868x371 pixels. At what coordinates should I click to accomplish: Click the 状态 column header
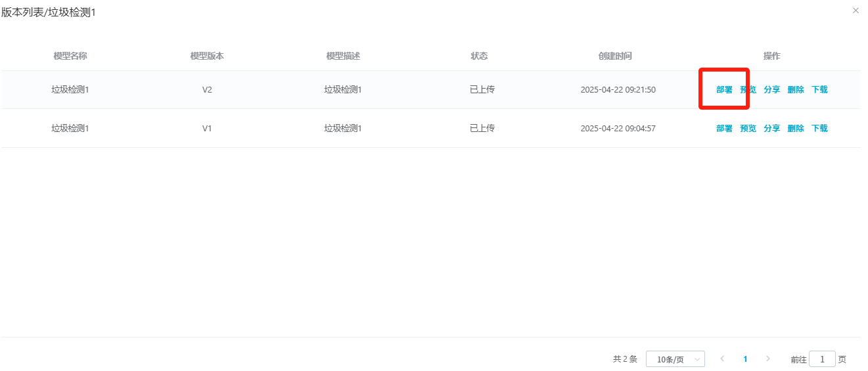[x=479, y=56]
